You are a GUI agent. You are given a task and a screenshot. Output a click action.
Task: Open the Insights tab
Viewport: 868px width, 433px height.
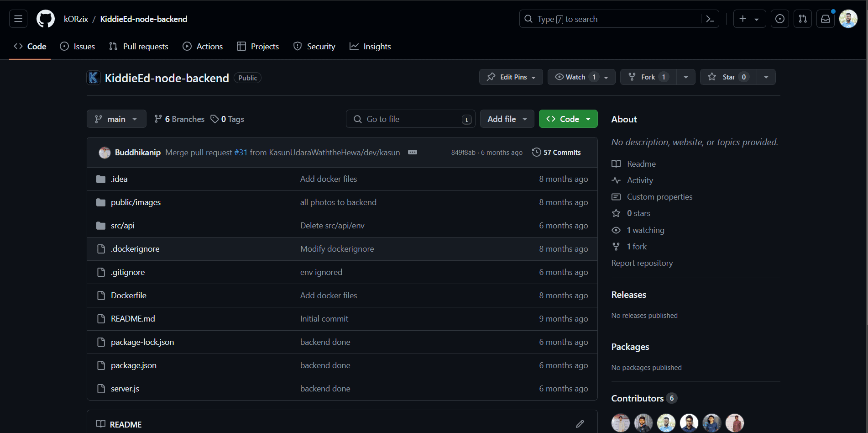click(x=370, y=46)
